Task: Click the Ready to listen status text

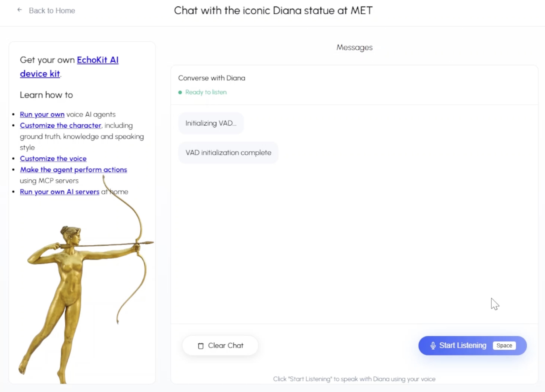Action: click(206, 92)
